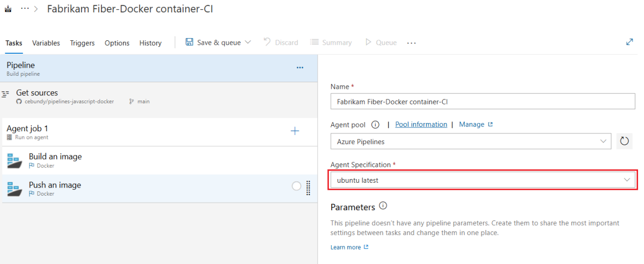Toggle the Push an image selection circle
The width and height of the screenshot is (644, 264).
click(x=296, y=186)
